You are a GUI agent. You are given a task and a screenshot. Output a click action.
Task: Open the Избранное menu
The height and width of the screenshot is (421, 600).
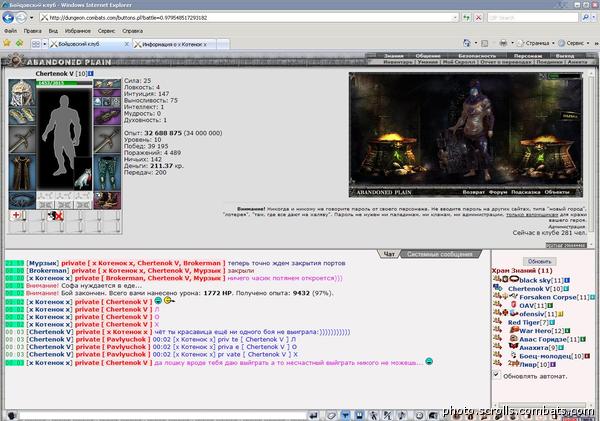point(78,31)
